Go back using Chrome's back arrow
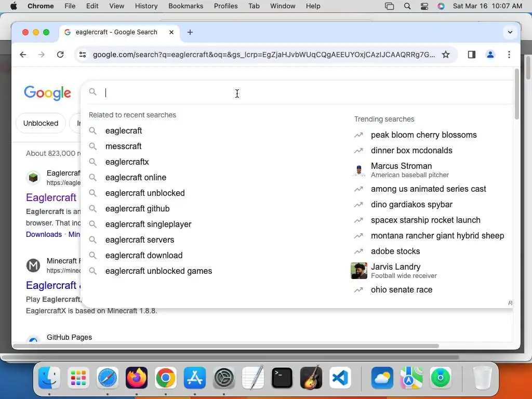 (23, 55)
